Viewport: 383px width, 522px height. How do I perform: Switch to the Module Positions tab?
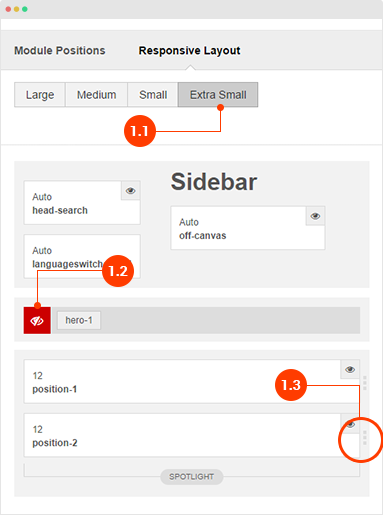coord(60,51)
